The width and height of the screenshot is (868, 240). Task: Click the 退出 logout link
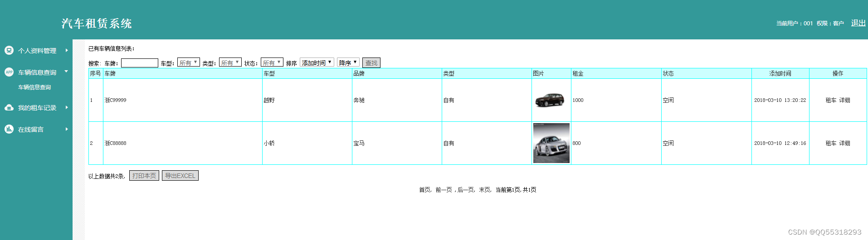pyautogui.click(x=858, y=23)
